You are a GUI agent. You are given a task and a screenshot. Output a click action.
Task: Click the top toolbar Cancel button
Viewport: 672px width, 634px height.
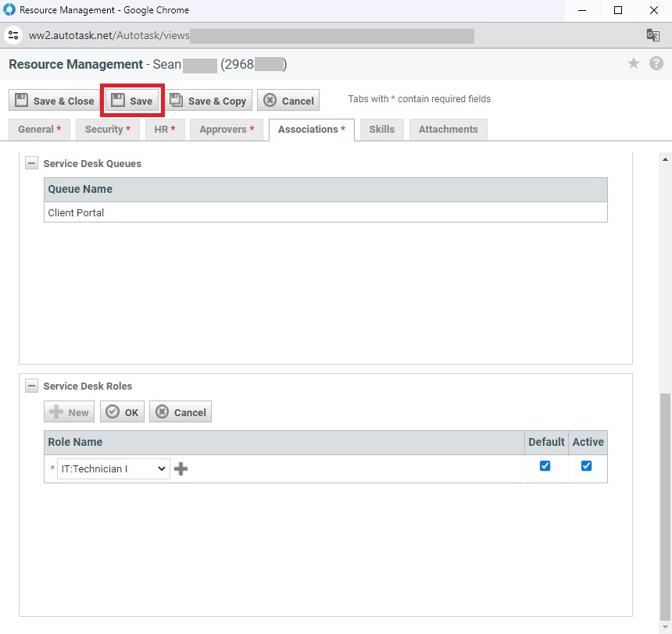coord(288,101)
